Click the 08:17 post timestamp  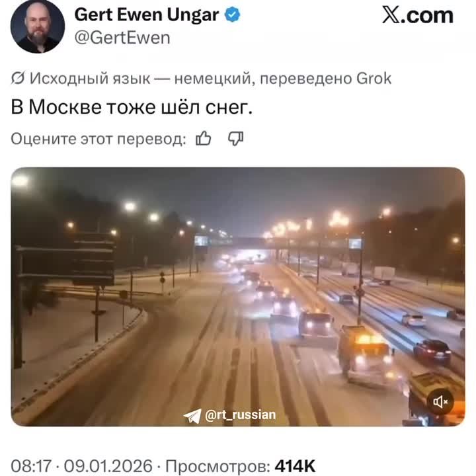click(31, 466)
